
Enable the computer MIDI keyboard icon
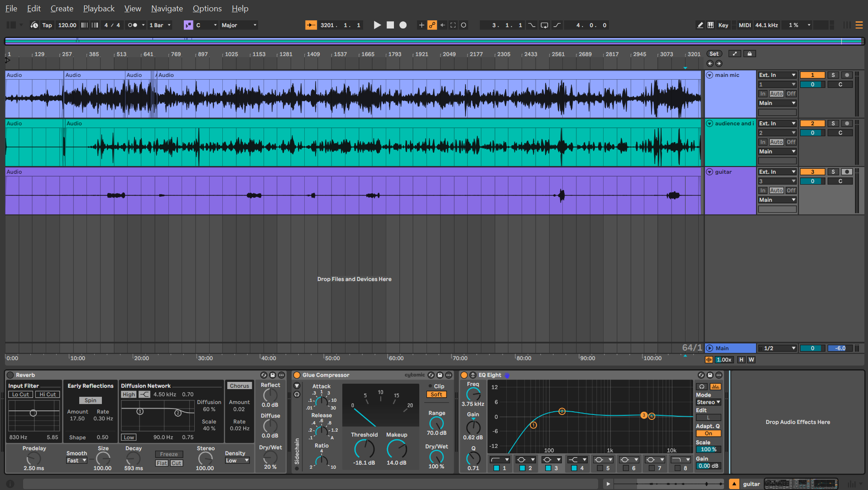(x=710, y=25)
